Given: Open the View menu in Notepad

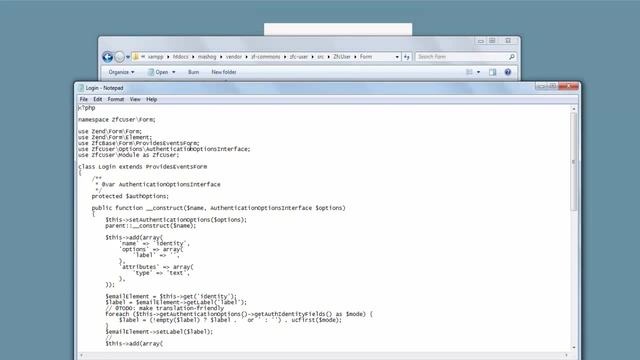Looking at the screenshot, I should pyautogui.click(x=135, y=99).
